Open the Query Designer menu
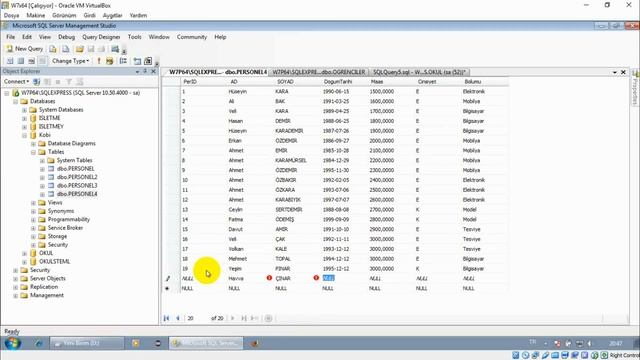Screen dimensions: 640x360 click(x=101, y=37)
